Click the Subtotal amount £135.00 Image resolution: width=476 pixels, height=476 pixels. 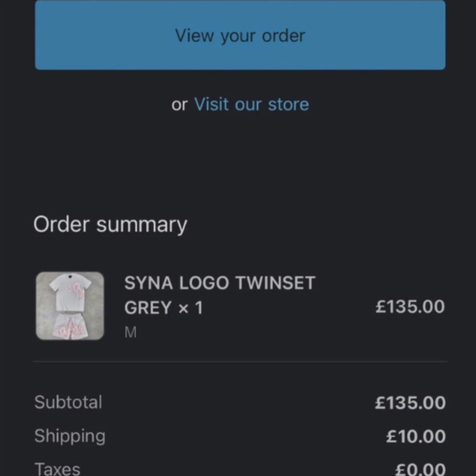click(410, 403)
